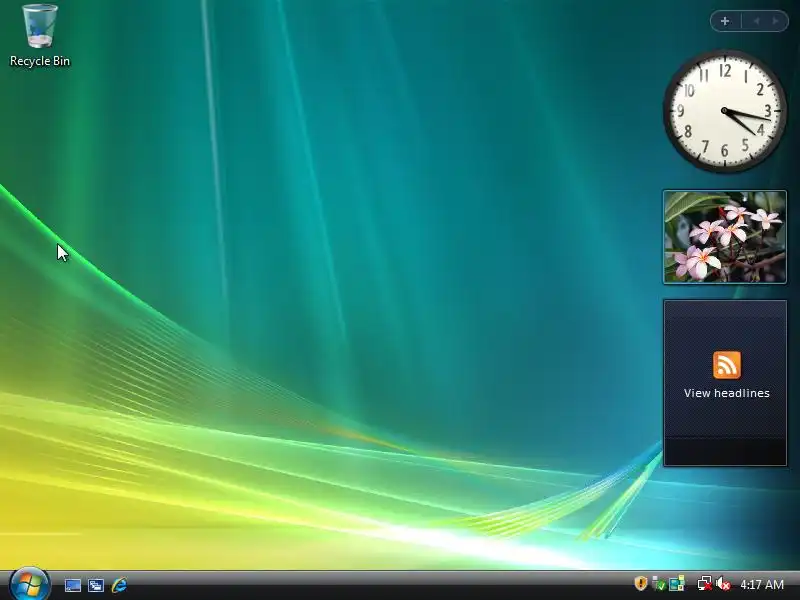Launch Internet Explorer from Quick Launch

tap(119, 585)
